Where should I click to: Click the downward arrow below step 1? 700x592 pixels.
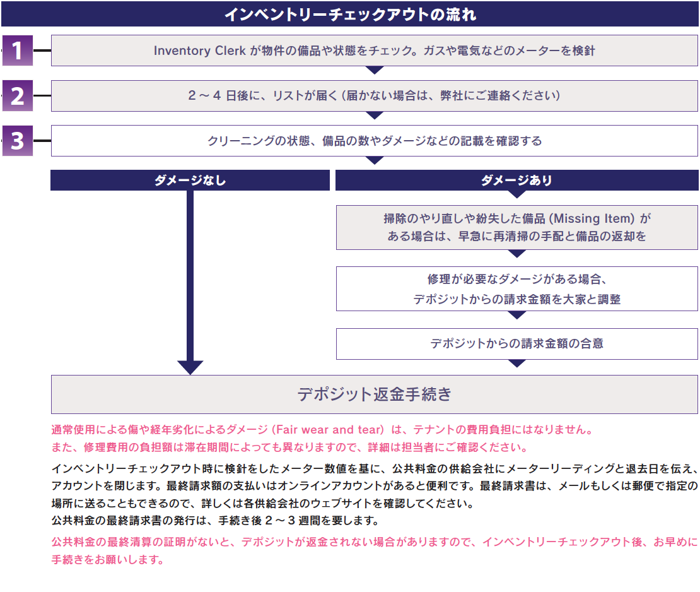click(x=375, y=71)
